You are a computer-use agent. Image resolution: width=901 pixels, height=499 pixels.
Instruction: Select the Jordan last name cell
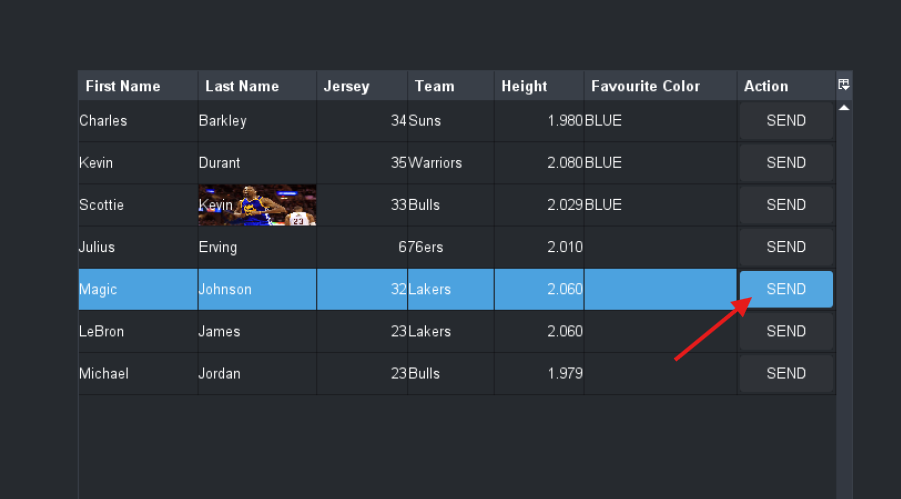click(220, 373)
